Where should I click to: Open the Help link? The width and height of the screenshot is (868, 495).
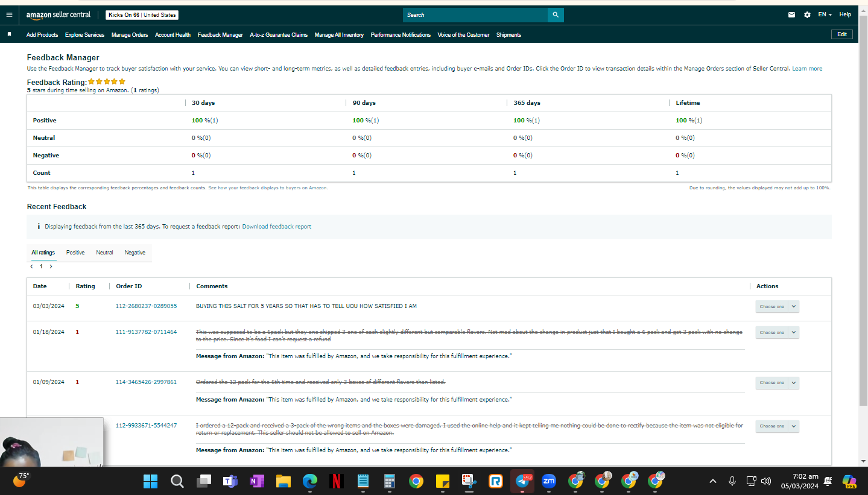coord(845,14)
